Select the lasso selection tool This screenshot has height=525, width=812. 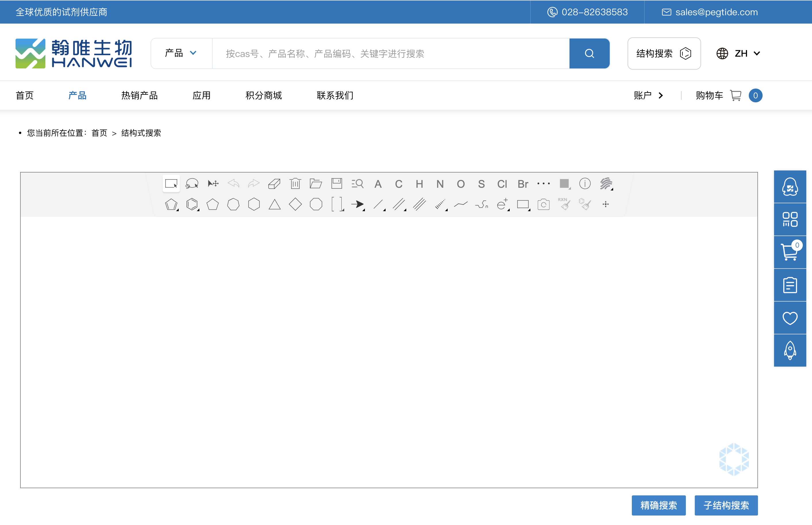(x=192, y=184)
